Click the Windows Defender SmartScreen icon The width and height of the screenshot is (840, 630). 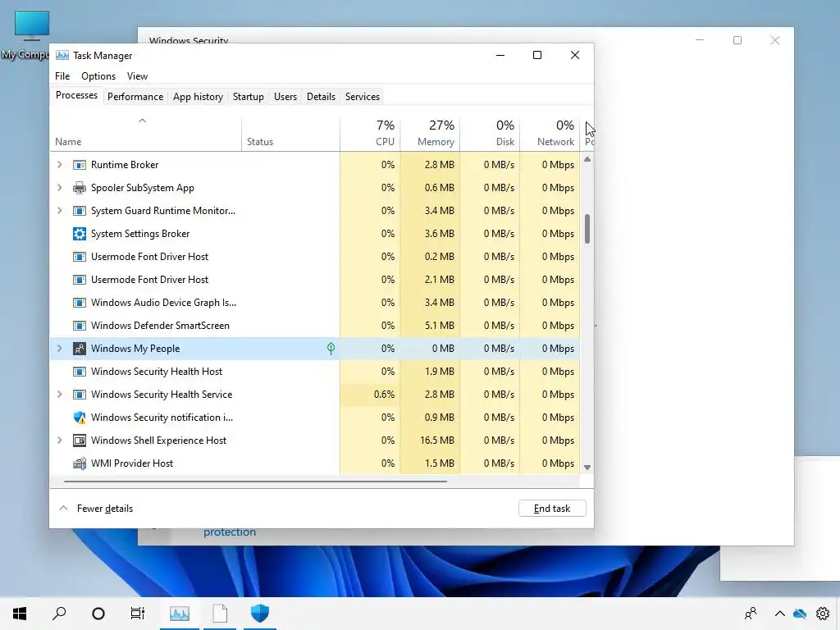tap(80, 326)
